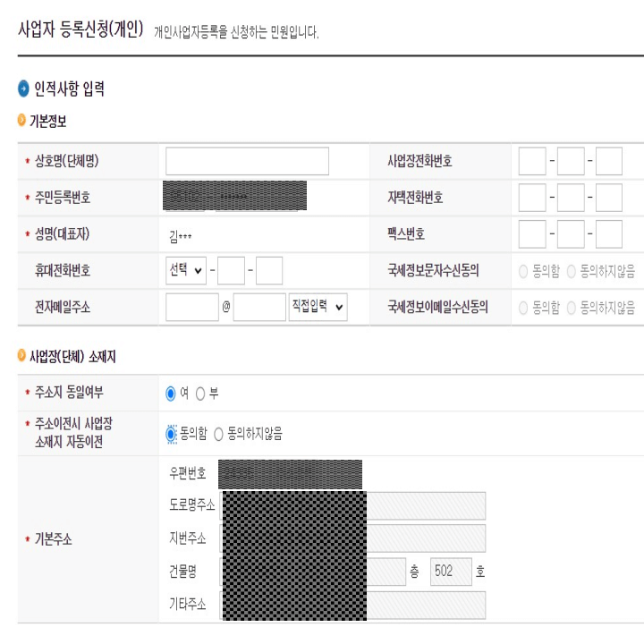Click last box of 사업장전화번호

pos(609,161)
